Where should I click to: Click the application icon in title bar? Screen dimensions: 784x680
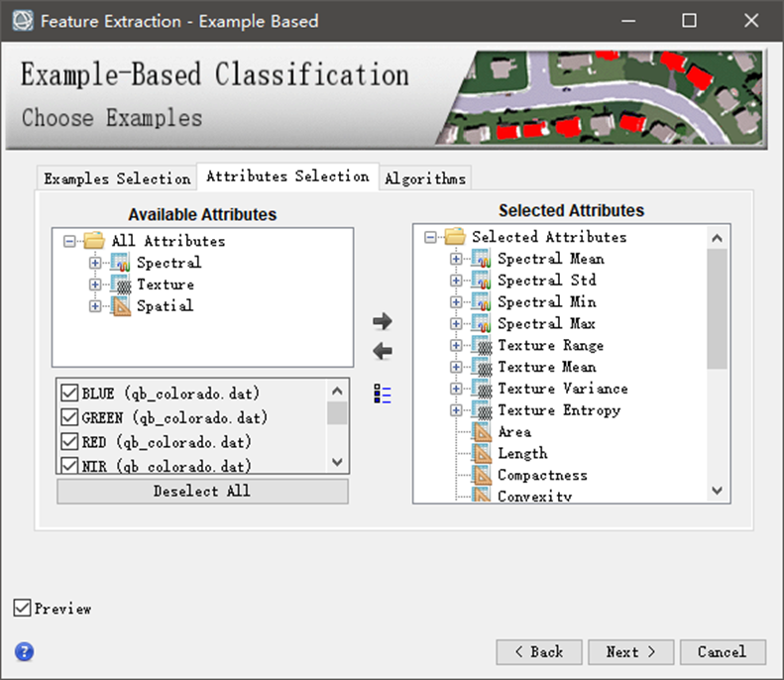pos(23,21)
